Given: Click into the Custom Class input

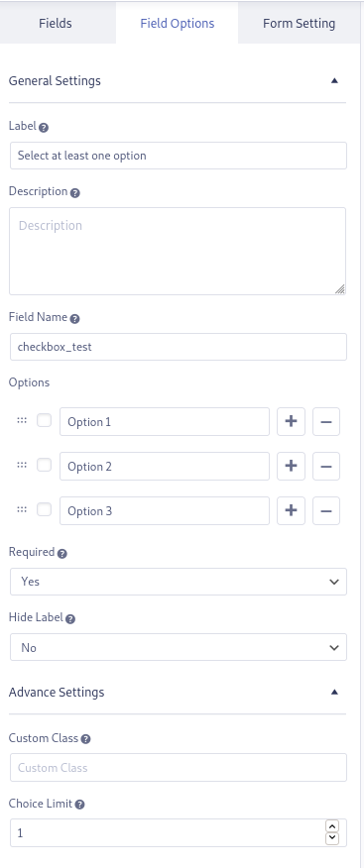Looking at the screenshot, I should click(179, 768).
